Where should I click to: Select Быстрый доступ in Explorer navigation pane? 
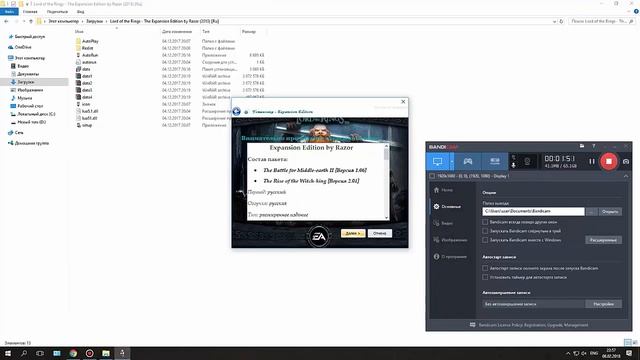tap(29, 37)
